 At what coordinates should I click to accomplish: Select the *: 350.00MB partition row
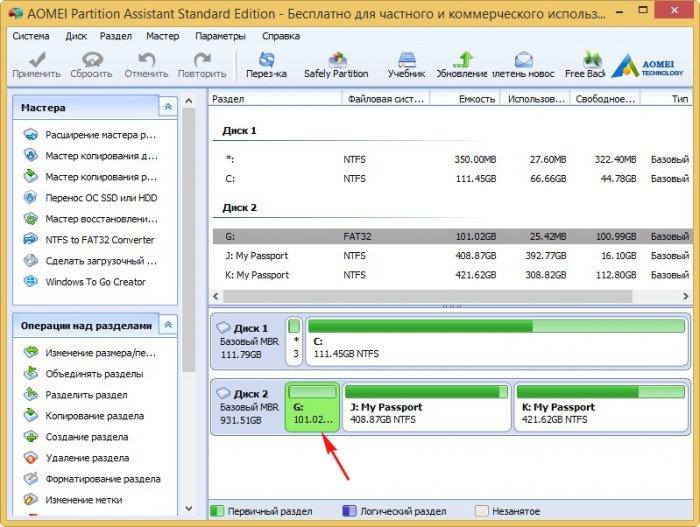point(452,159)
